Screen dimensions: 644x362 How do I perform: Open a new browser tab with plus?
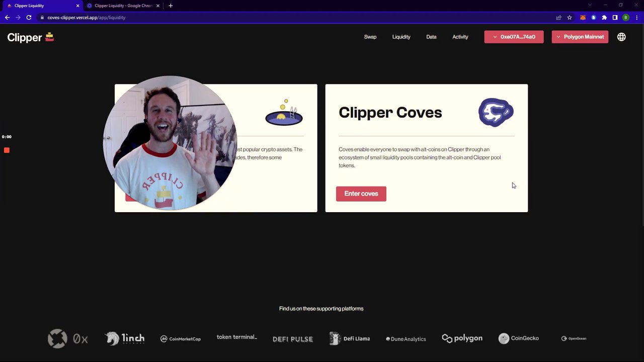pos(171,6)
